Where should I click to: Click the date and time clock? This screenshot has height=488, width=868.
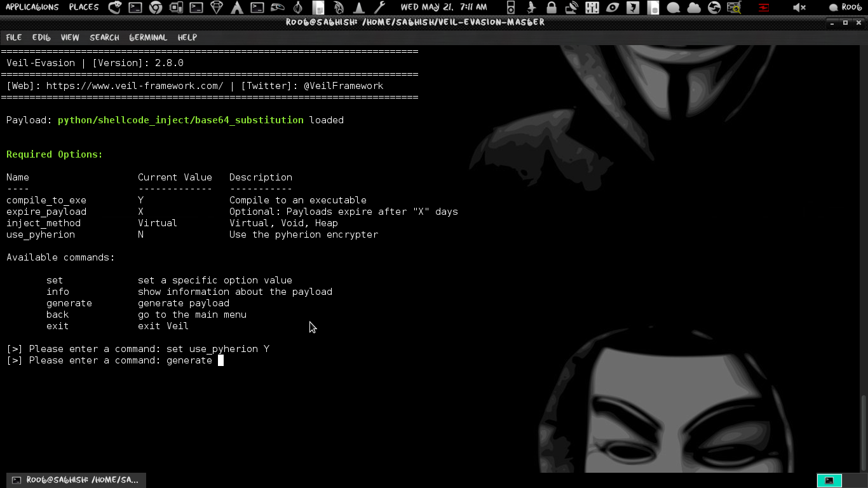click(x=444, y=7)
